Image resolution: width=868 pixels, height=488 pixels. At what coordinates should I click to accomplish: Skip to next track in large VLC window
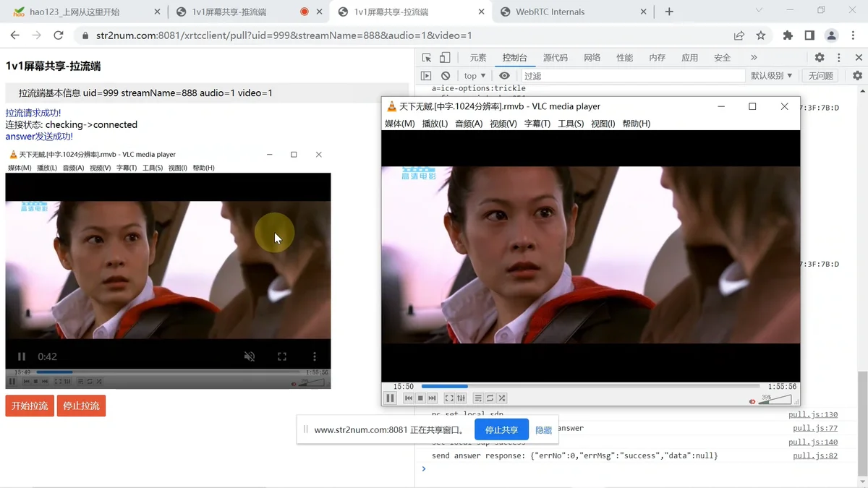[432, 398]
